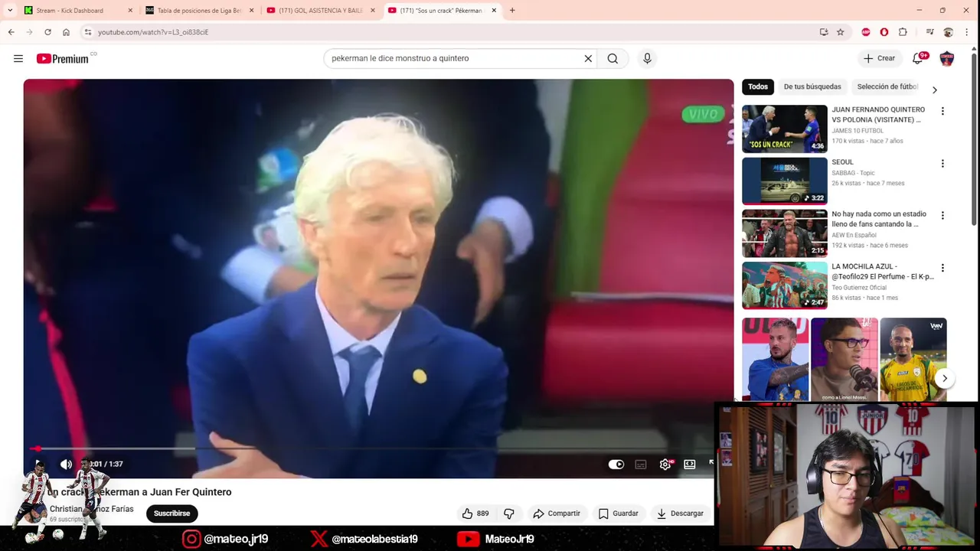
Task: Switch to GOL, ASISTENCIA Y BAILE tab
Action: [321, 11]
